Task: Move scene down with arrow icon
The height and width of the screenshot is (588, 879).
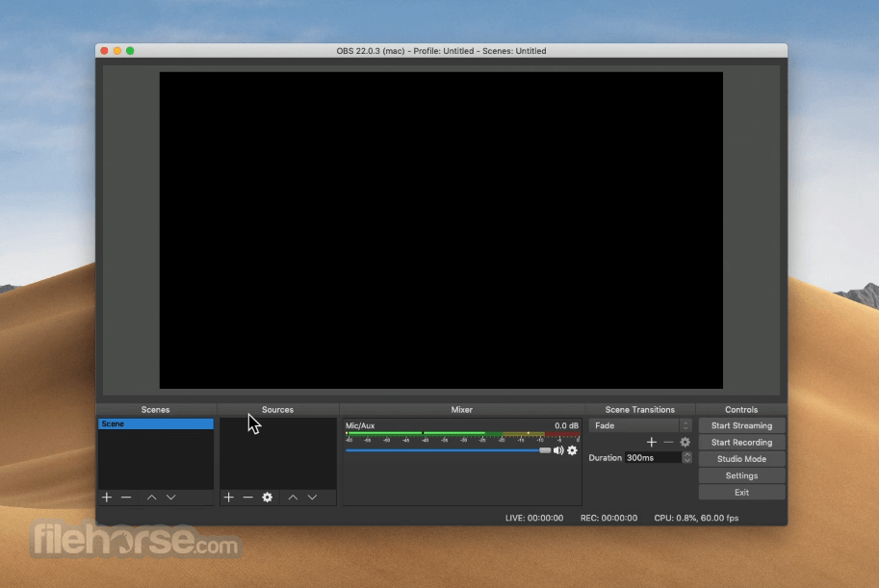Action: pyautogui.click(x=171, y=498)
